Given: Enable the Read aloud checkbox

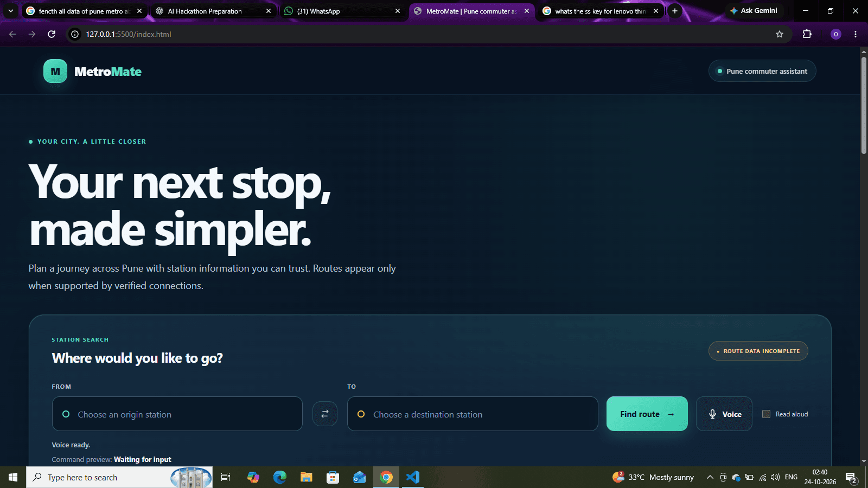Looking at the screenshot, I should tap(767, 414).
